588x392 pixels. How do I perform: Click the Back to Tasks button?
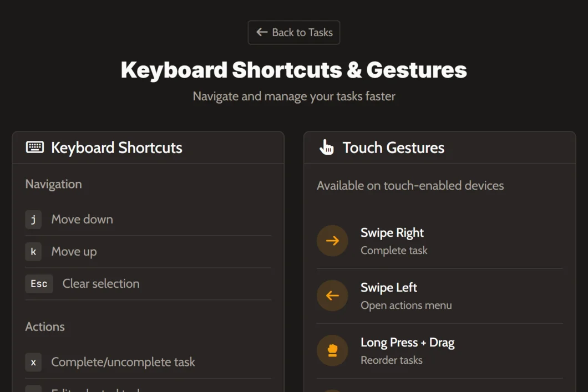[293, 32]
